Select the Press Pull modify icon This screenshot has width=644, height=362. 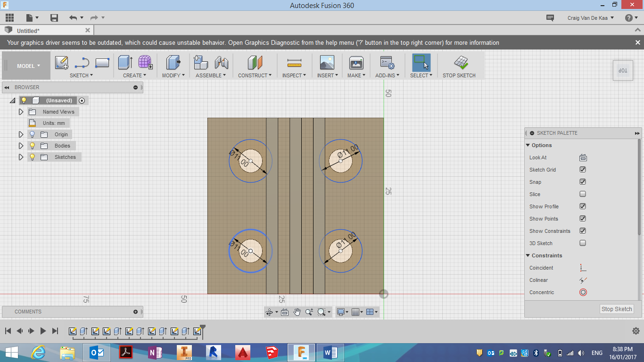click(173, 63)
